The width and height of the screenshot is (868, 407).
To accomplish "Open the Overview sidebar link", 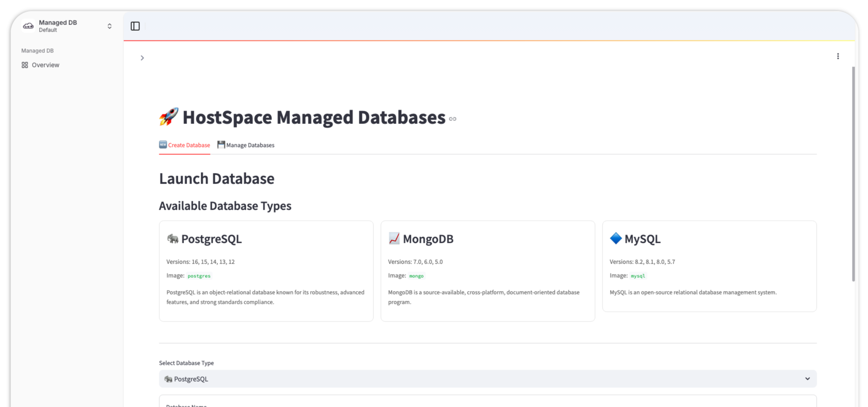I will pyautogui.click(x=46, y=65).
